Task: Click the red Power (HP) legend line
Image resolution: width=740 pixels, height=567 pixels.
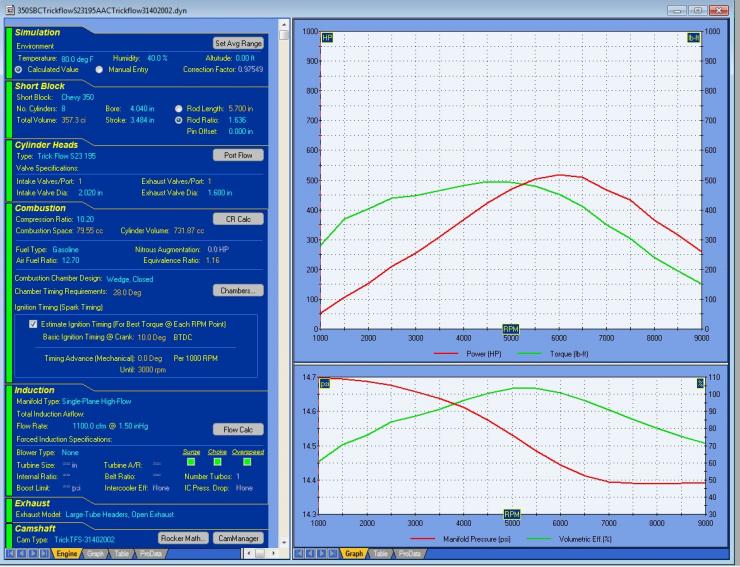Action: click(x=446, y=354)
